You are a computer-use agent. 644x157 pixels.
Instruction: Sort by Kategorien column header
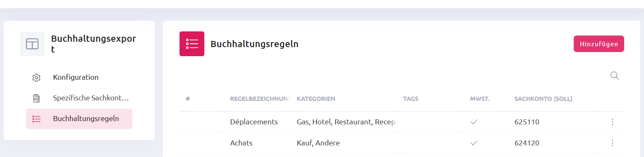316,99
